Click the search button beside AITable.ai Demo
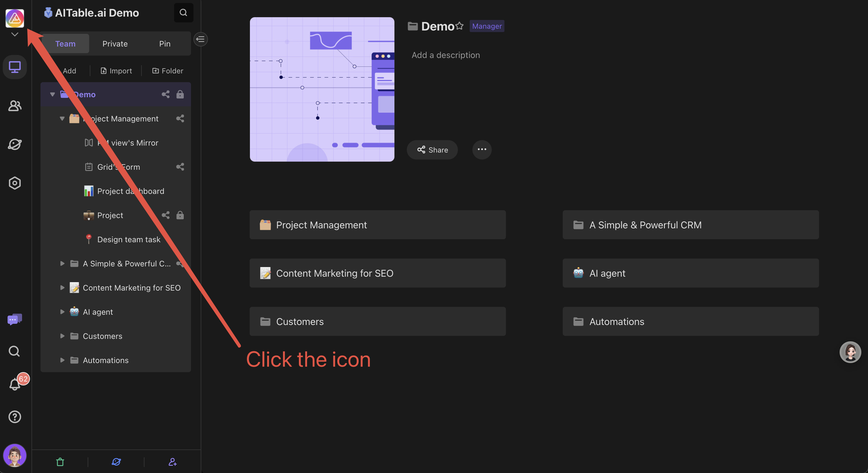The width and height of the screenshot is (868, 473). [x=183, y=12]
